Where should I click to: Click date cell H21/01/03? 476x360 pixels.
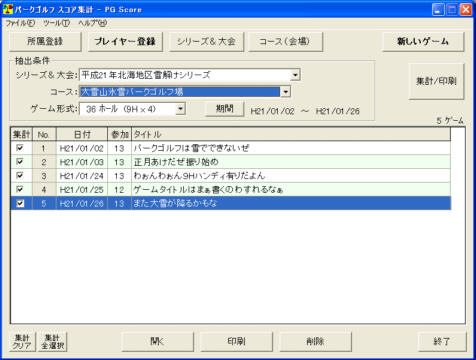point(82,162)
